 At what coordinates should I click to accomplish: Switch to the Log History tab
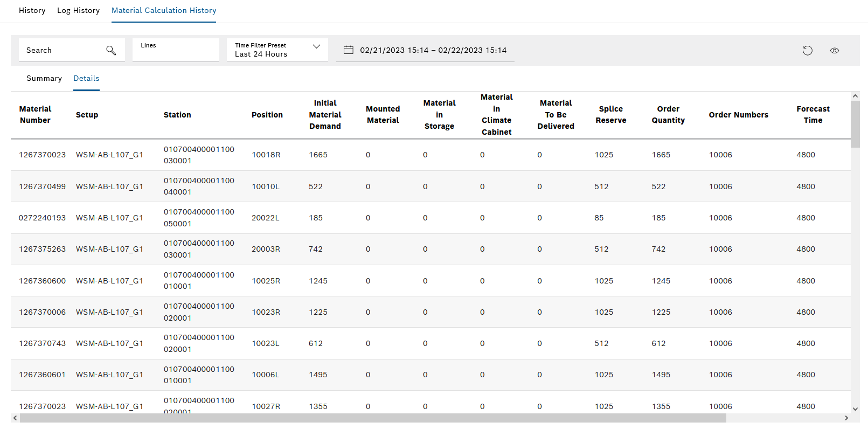[79, 10]
